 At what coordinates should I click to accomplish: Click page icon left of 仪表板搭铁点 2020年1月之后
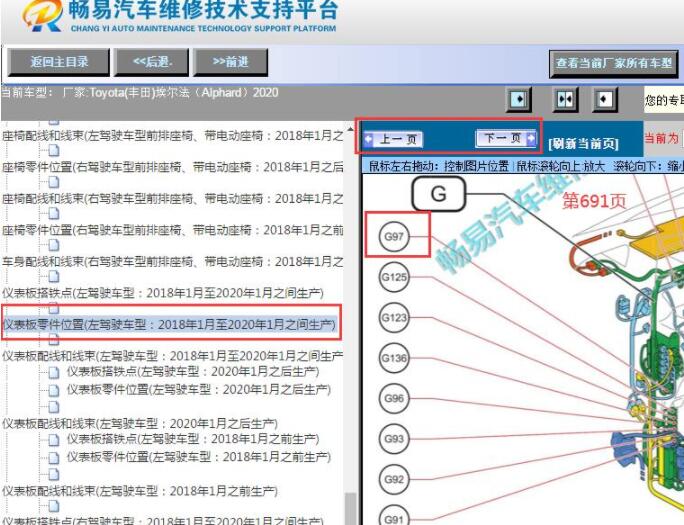54,373
